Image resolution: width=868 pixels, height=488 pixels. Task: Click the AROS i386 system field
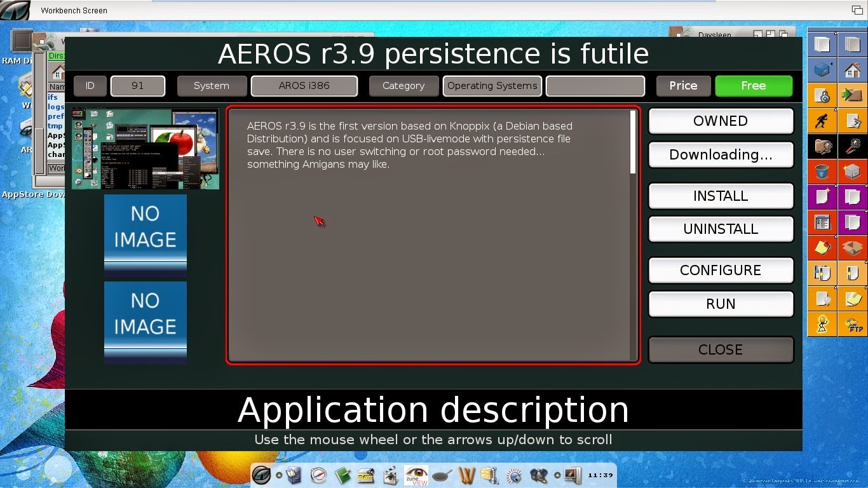[304, 86]
